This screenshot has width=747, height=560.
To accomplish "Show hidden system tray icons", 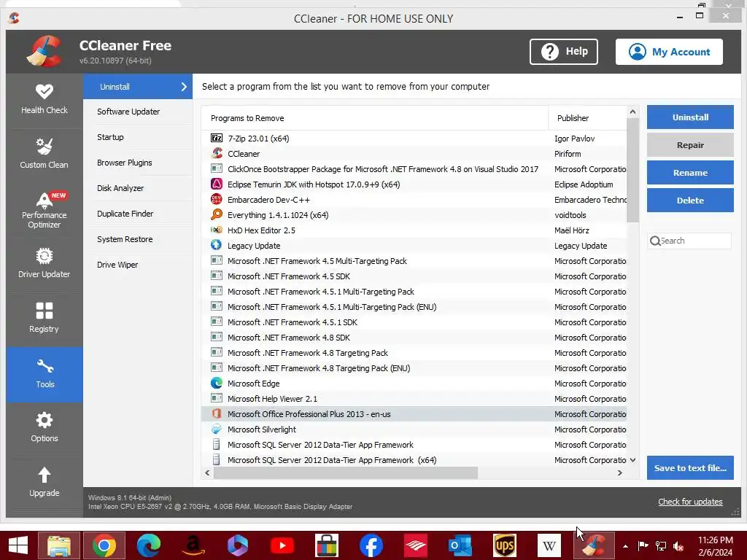I will click(625, 546).
